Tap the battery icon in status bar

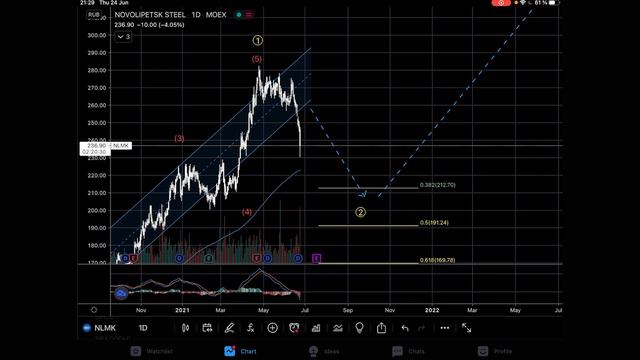point(553,2)
